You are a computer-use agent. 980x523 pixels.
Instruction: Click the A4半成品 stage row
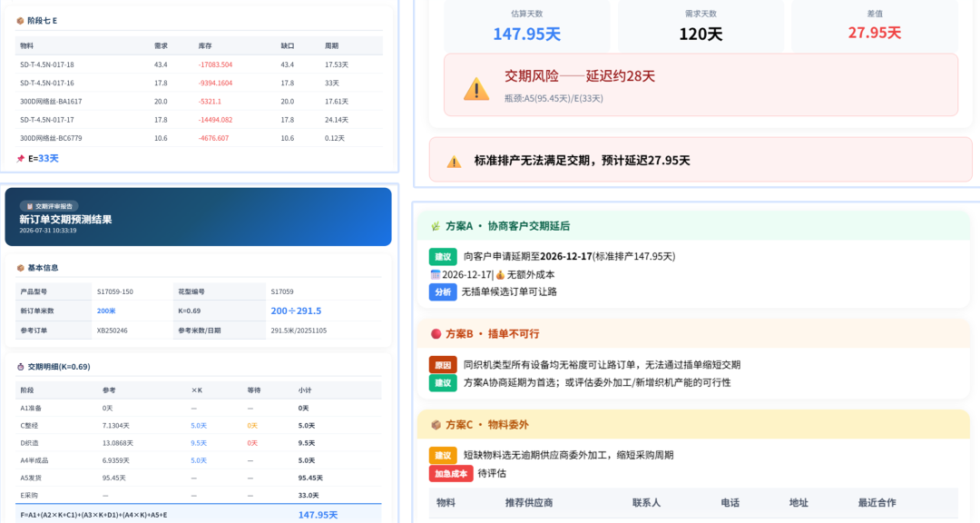[x=199, y=460]
